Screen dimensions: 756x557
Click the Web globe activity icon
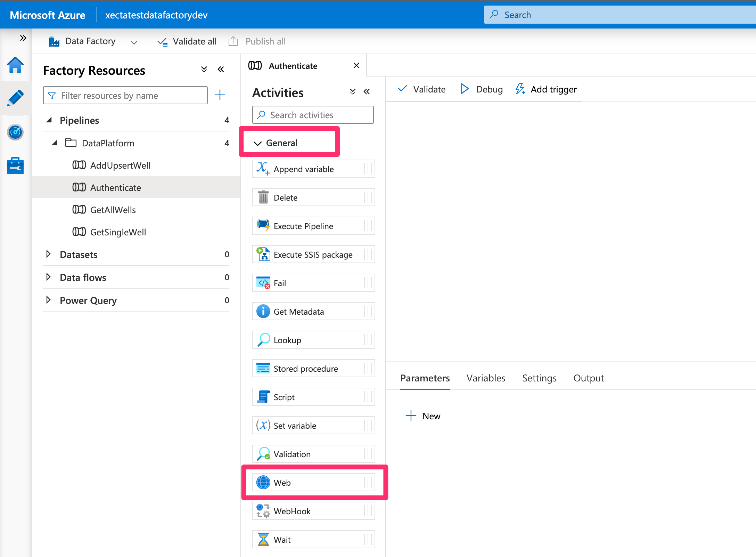[x=263, y=482]
